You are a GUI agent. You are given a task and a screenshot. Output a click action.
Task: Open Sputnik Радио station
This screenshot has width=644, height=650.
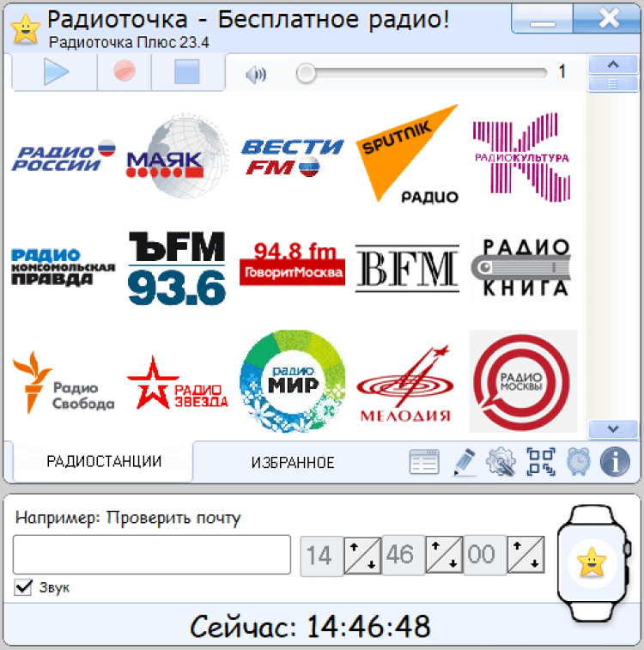(407, 155)
